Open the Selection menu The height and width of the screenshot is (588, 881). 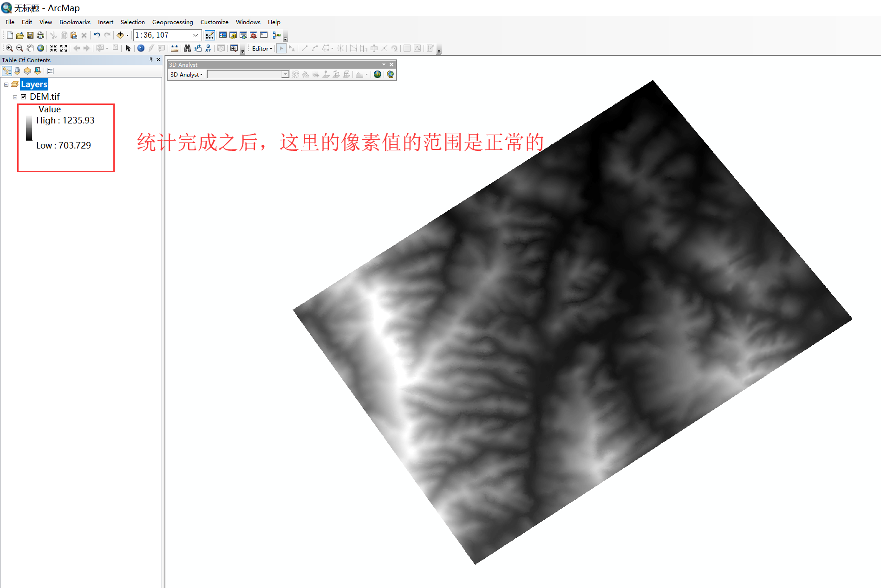(x=132, y=22)
